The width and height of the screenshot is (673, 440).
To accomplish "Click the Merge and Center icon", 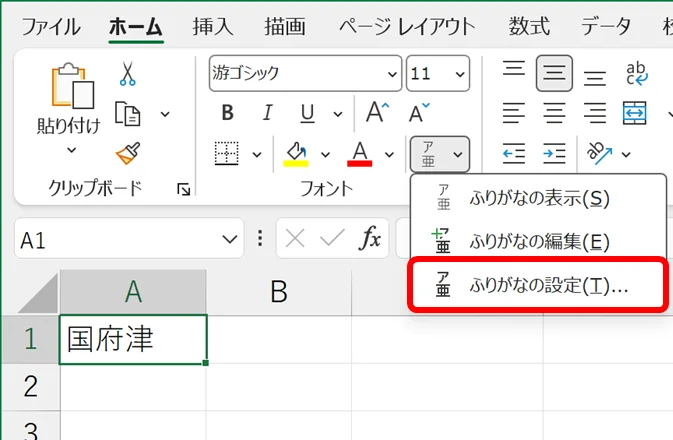I will [x=635, y=113].
